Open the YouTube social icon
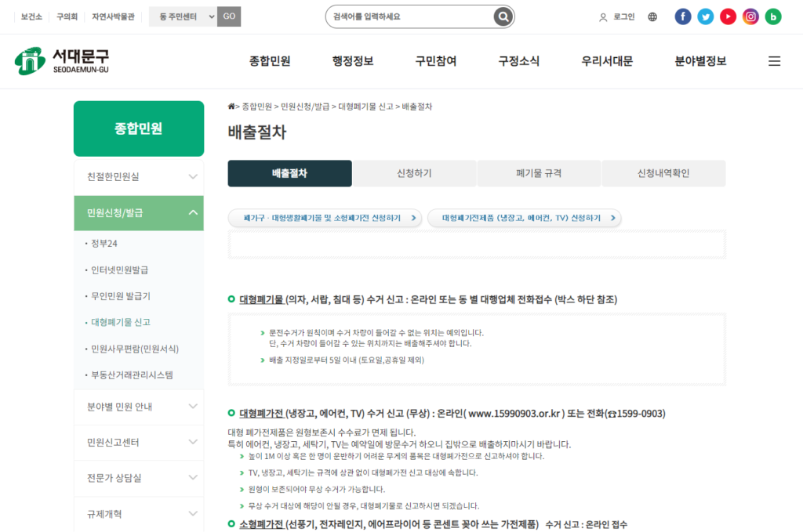 (x=728, y=17)
